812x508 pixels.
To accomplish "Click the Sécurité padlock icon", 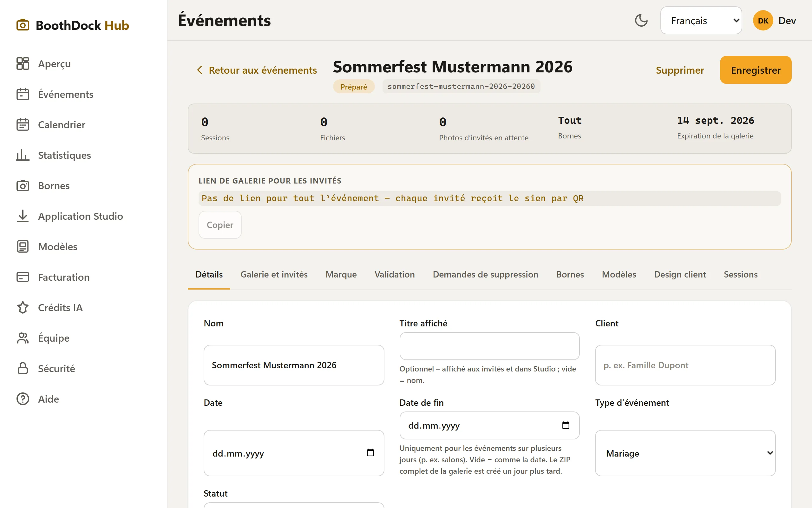I will [23, 368].
